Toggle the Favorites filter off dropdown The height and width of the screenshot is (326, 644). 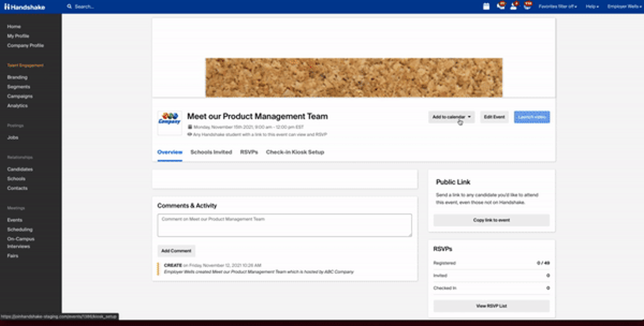[x=557, y=7]
